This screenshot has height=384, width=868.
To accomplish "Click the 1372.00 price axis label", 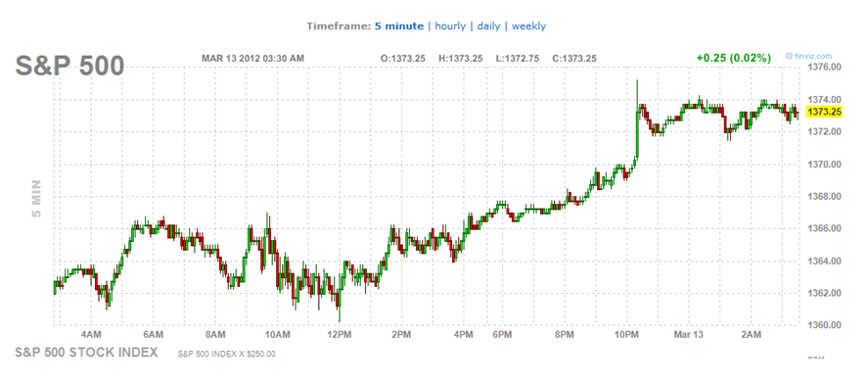I will [x=825, y=132].
